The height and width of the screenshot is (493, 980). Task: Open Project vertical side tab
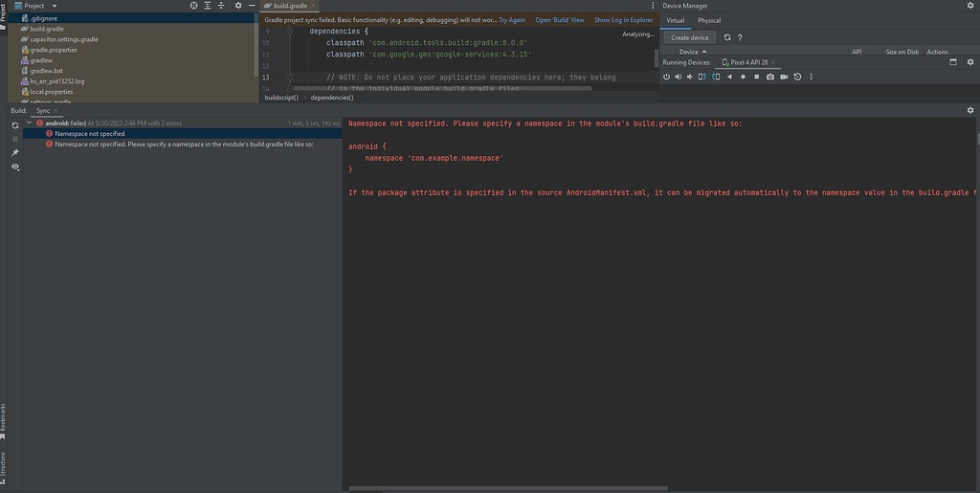tap(3, 15)
